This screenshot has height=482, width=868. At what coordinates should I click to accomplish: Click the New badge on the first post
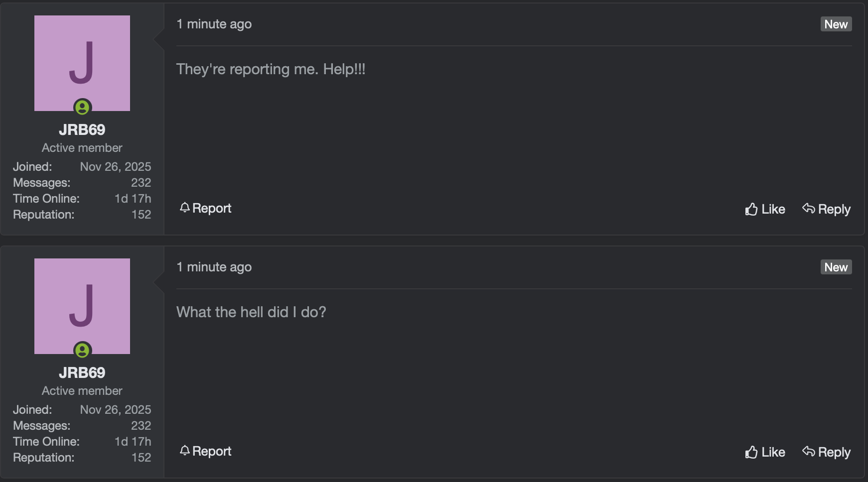pyautogui.click(x=836, y=23)
